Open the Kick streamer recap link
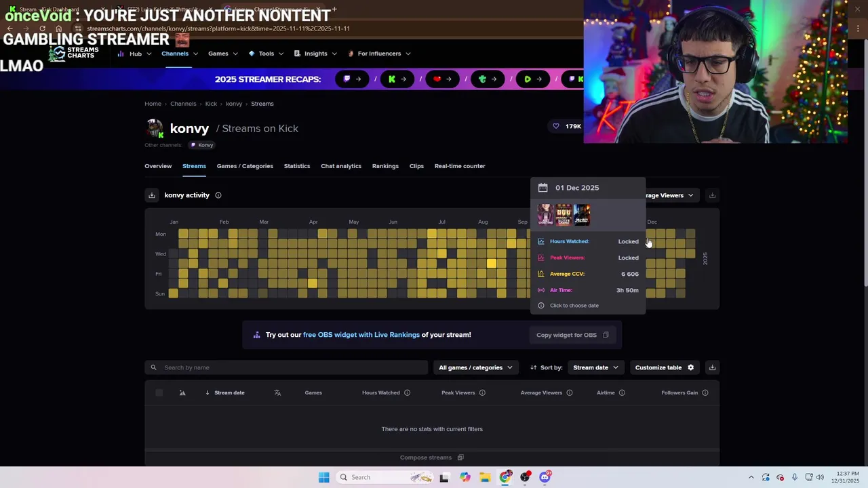The image size is (868, 488). [x=397, y=79]
